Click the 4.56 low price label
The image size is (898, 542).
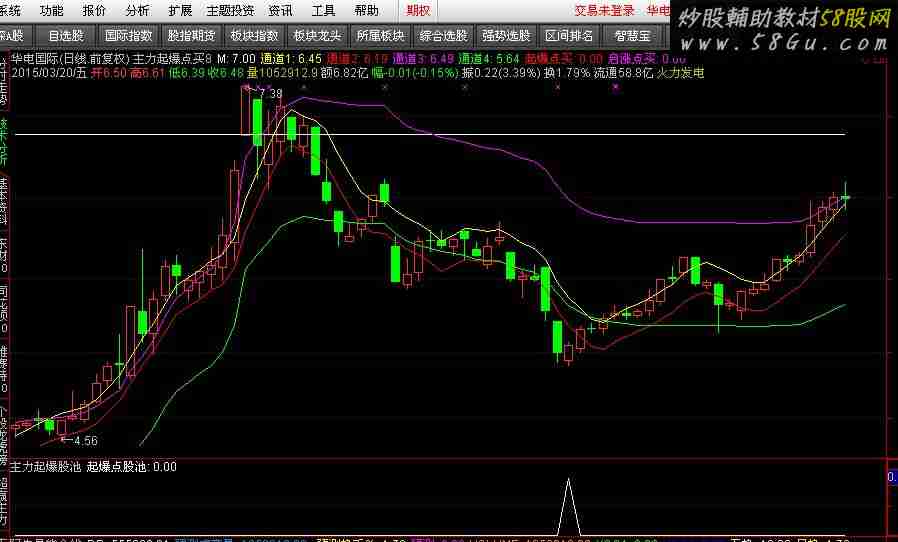click(85, 441)
